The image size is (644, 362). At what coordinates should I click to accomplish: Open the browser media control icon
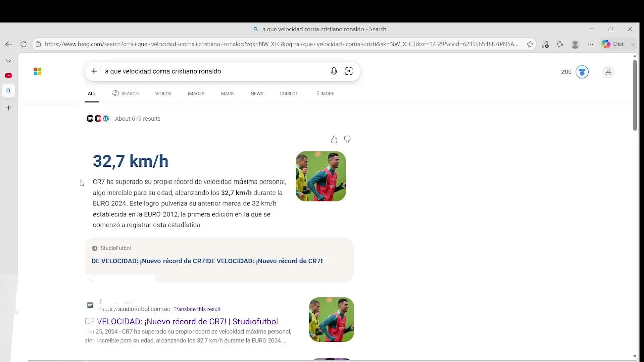[545, 44]
